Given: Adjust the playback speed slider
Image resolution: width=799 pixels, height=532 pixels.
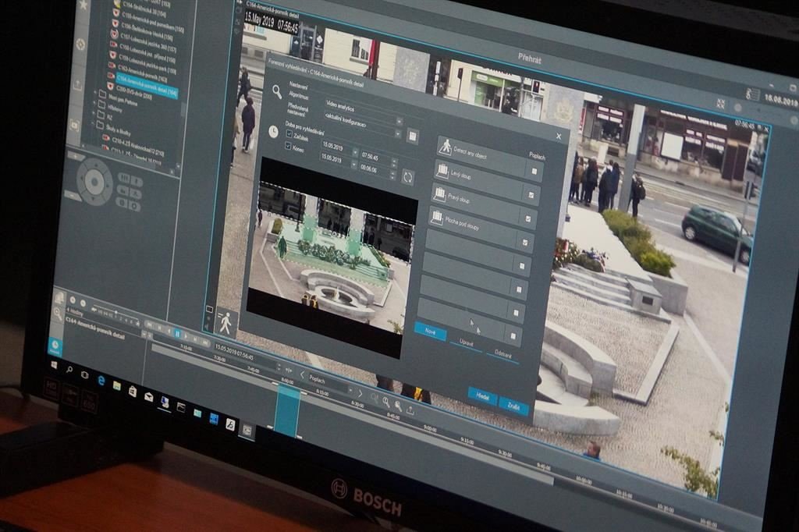Looking at the screenshot, I should pos(116,313).
